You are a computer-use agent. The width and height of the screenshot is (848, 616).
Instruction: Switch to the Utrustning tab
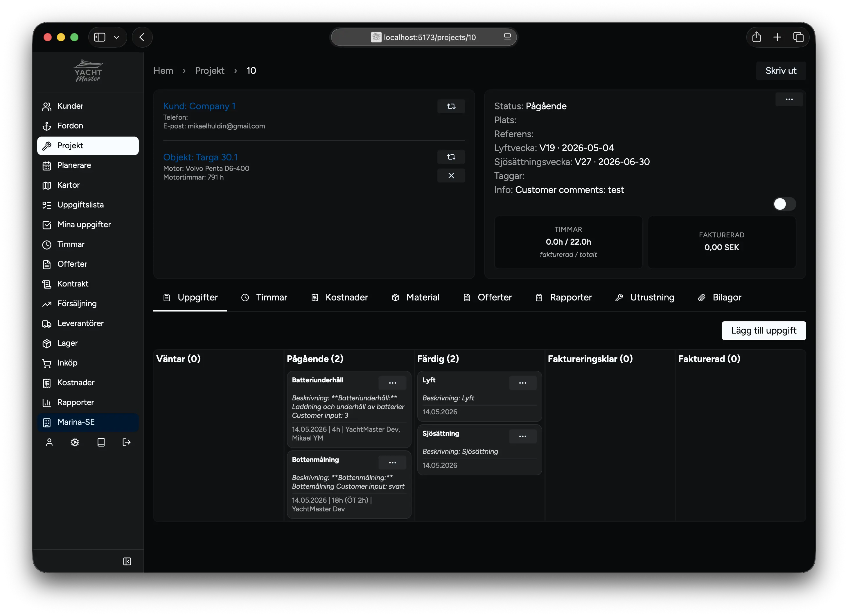click(645, 297)
